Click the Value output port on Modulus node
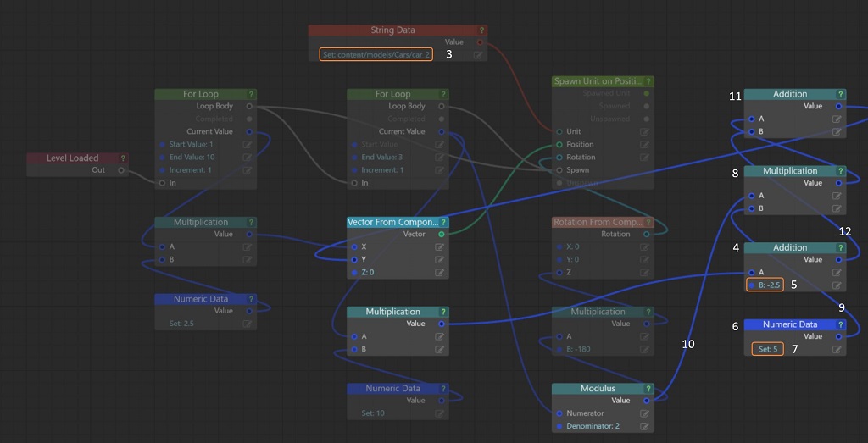The height and width of the screenshot is (443, 868). coord(646,401)
